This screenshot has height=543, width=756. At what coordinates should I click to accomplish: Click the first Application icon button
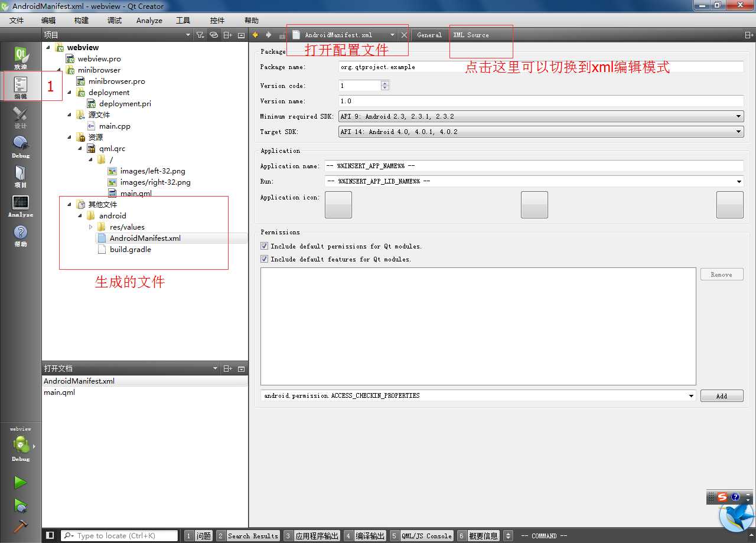click(x=338, y=205)
